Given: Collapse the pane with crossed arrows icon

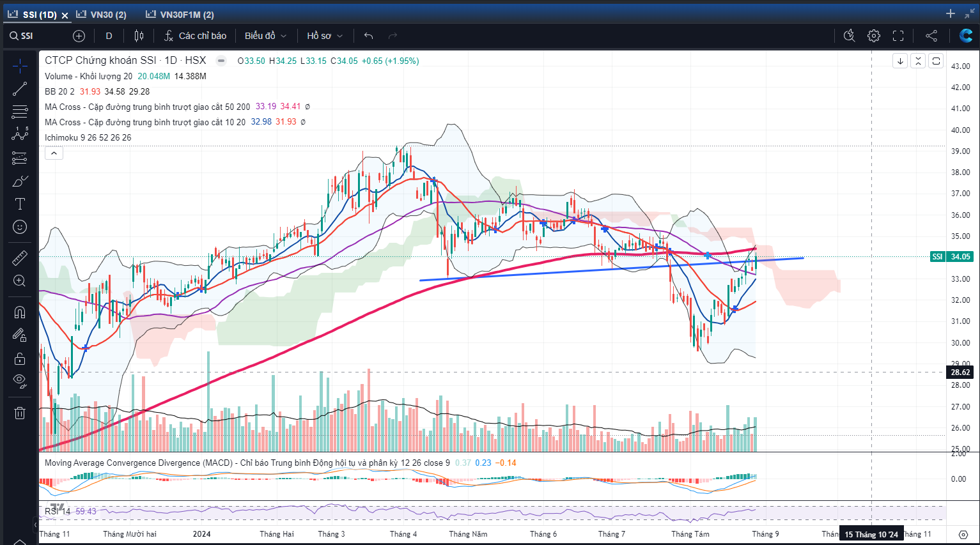Looking at the screenshot, I should click(918, 61).
